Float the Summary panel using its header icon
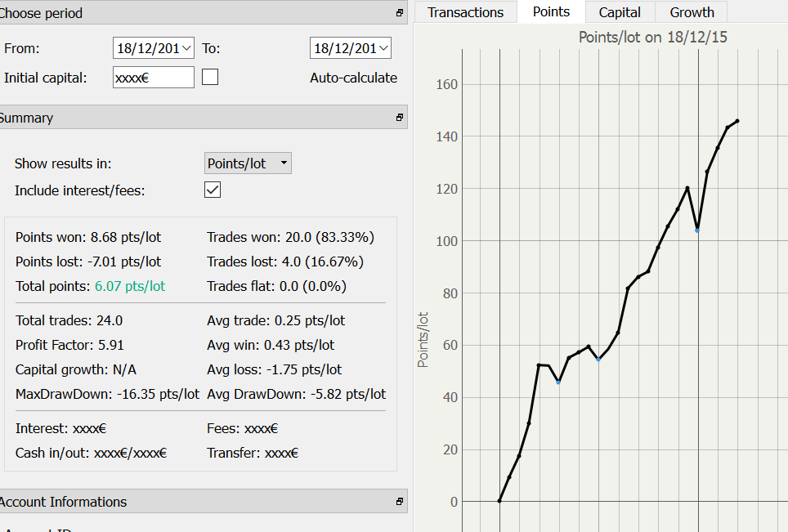788x532 pixels. 400,118
